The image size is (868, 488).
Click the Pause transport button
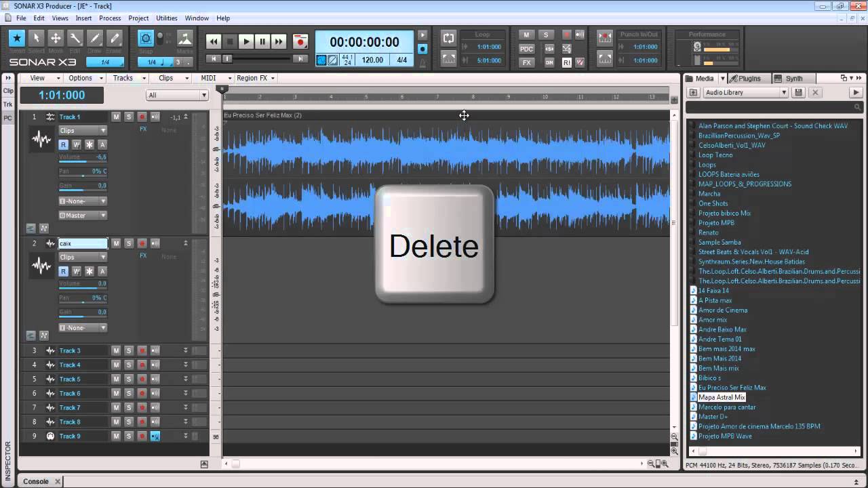tap(262, 41)
